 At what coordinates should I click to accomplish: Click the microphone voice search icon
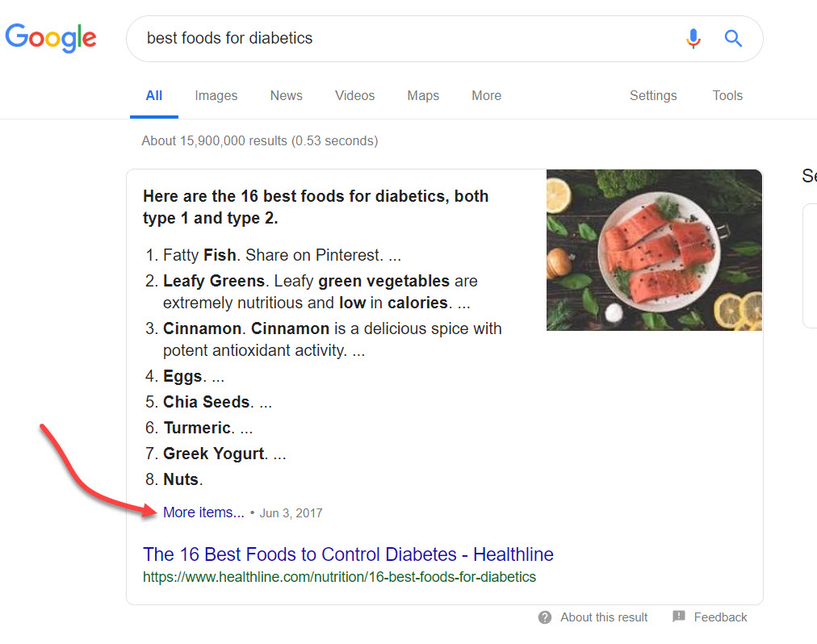693,38
